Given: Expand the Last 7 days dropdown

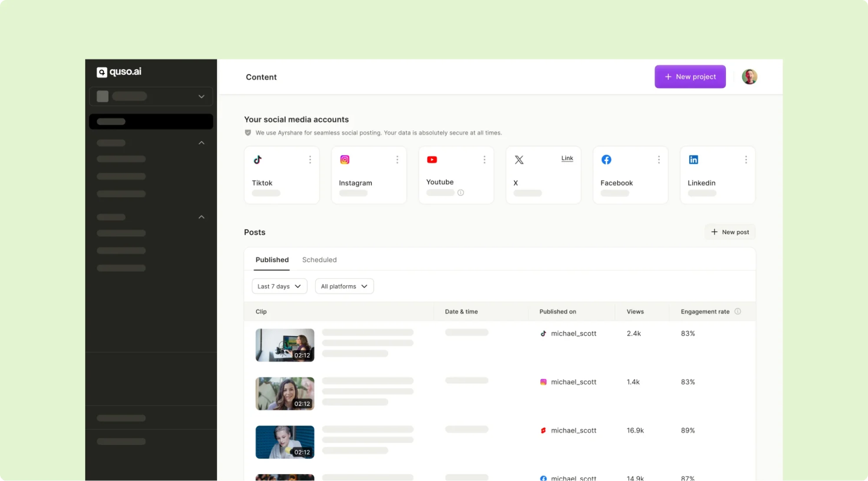Looking at the screenshot, I should (279, 286).
